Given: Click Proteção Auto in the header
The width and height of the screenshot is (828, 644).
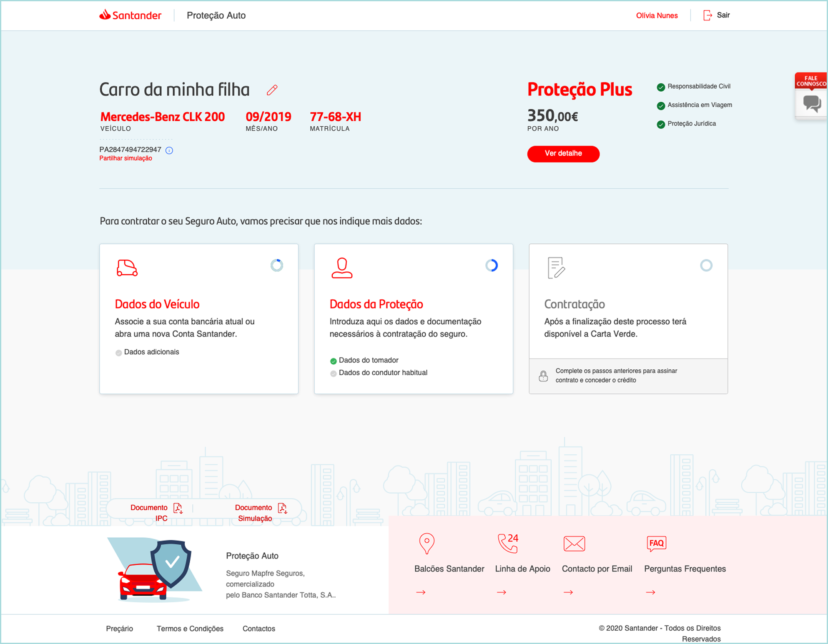Looking at the screenshot, I should 216,15.
